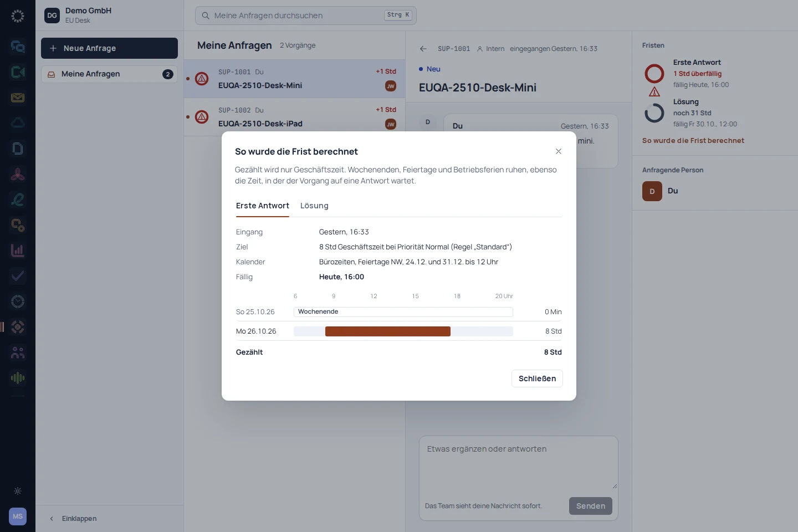This screenshot has width=798, height=532.
Task: Focus the Meine Anfragen durchsuchen search field
Action: (x=305, y=16)
